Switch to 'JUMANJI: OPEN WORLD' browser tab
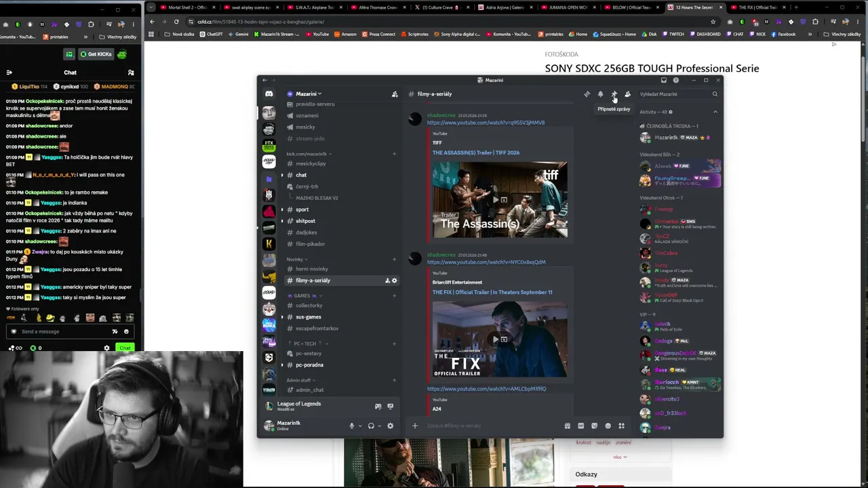The width and height of the screenshot is (868, 488). 570,7
